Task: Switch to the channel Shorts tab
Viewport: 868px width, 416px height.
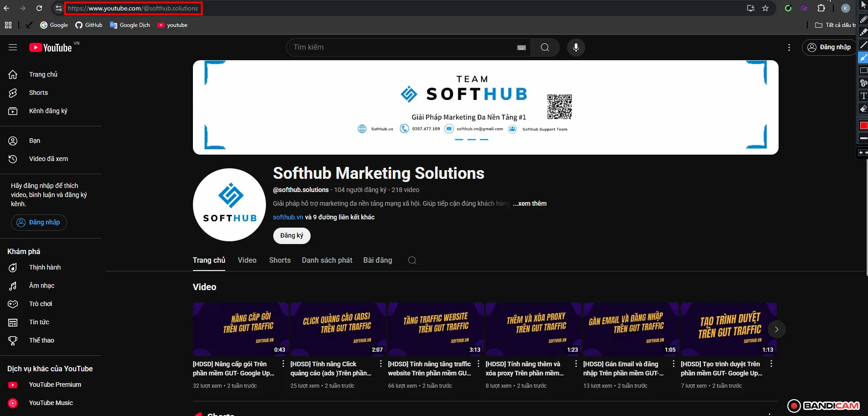Action: 280,260
